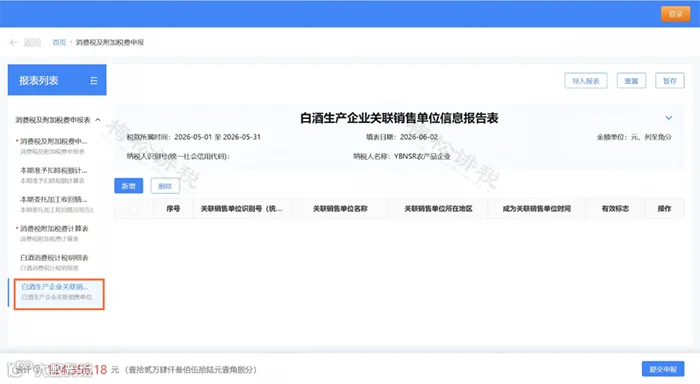Open 消费税及附加税费申报表 main form item
Image resolution: width=700 pixels, height=384 pixels.
pos(54,146)
